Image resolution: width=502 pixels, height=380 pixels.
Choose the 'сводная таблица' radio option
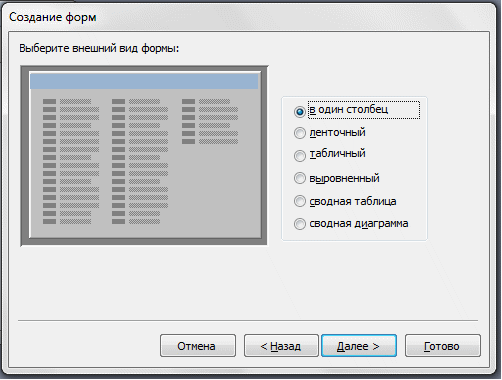point(300,201)
